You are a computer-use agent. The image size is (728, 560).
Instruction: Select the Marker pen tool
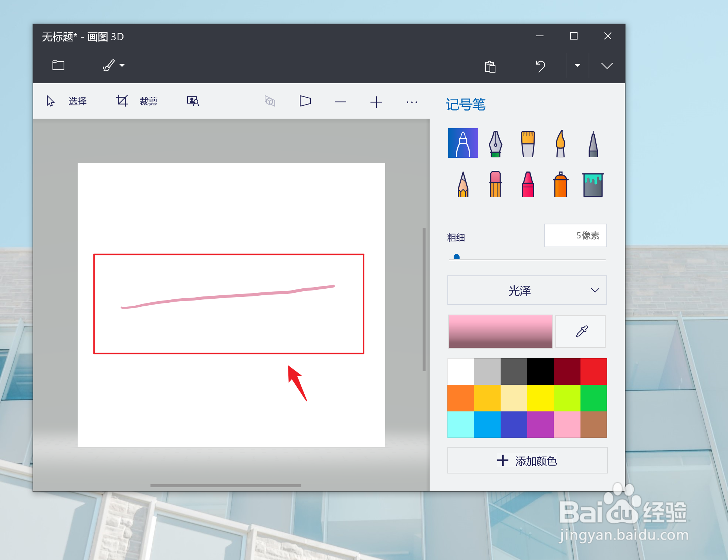(463, 143)
